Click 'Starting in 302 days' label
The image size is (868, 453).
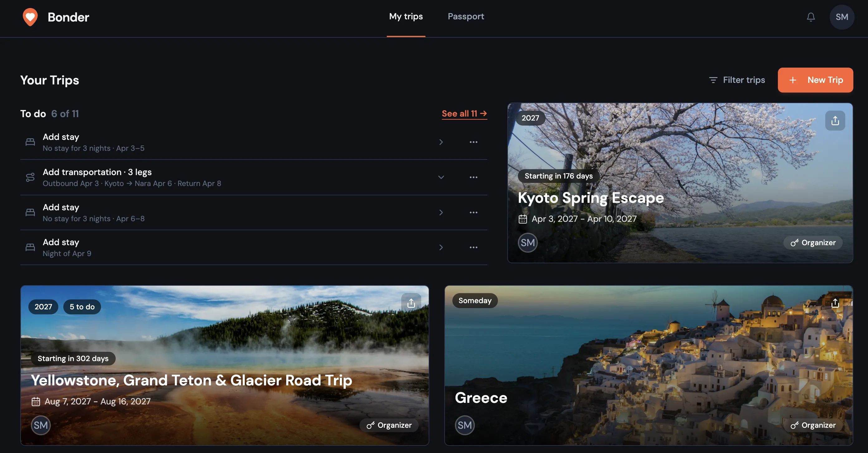click(73, 358)
